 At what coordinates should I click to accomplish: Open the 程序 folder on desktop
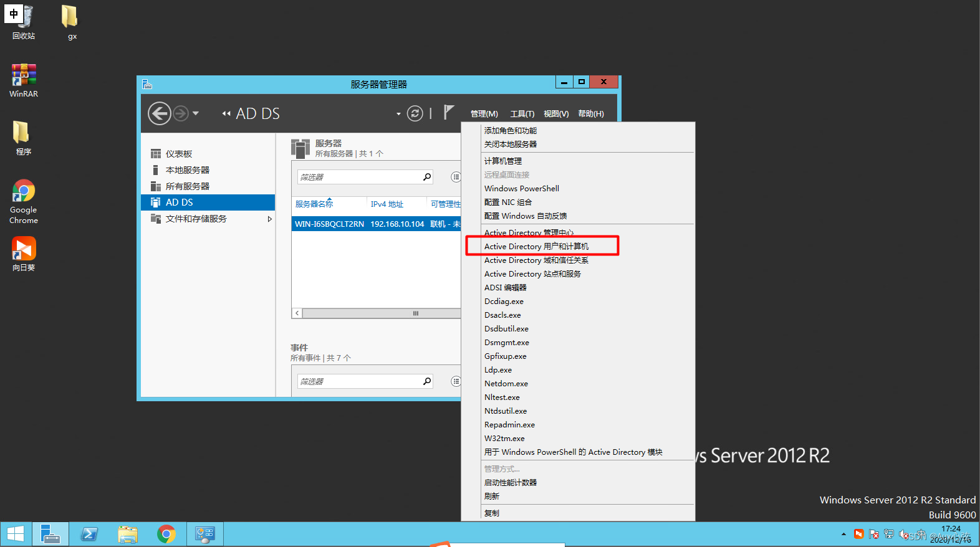tap(24, 138)
